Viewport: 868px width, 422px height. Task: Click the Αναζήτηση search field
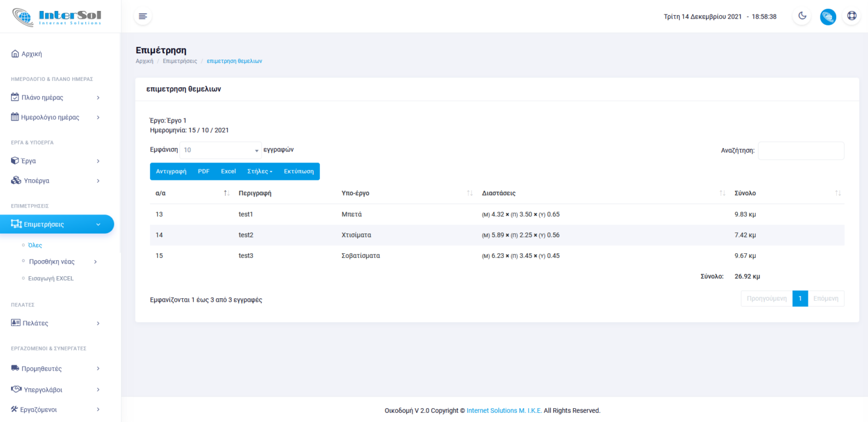point(800,151)
